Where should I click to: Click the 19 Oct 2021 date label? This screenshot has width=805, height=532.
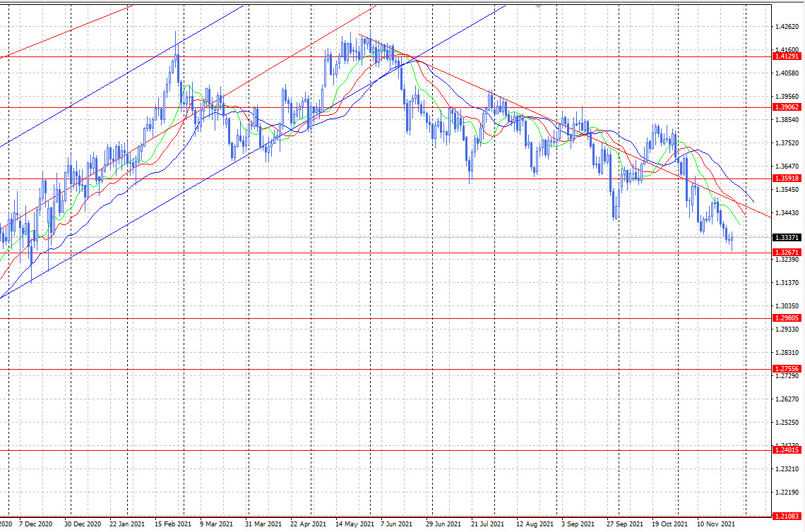pyautogui.click(x=669, y=524)
